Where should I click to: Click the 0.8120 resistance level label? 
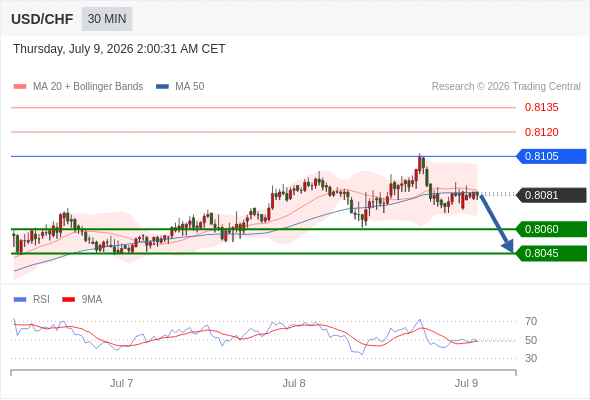tap(541, 132)
